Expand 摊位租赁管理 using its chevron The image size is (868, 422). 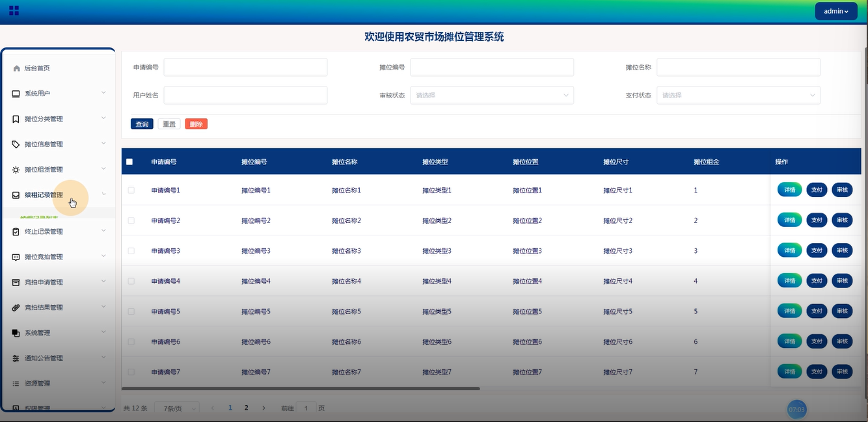(x=103, y=169)
